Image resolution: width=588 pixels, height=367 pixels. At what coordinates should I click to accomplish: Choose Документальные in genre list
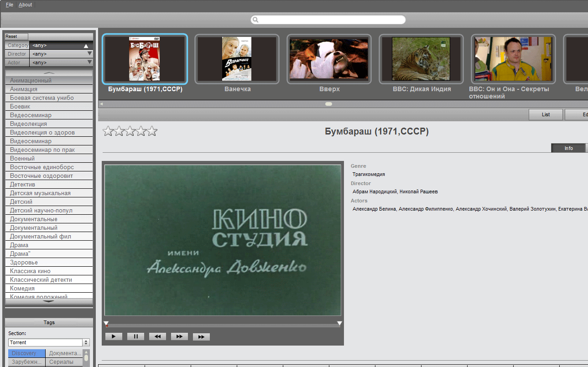(49, 219)
